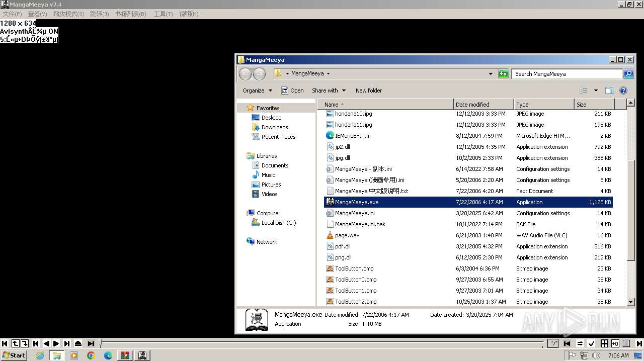Open the change view dropdown arrow

tap(596, 90)
